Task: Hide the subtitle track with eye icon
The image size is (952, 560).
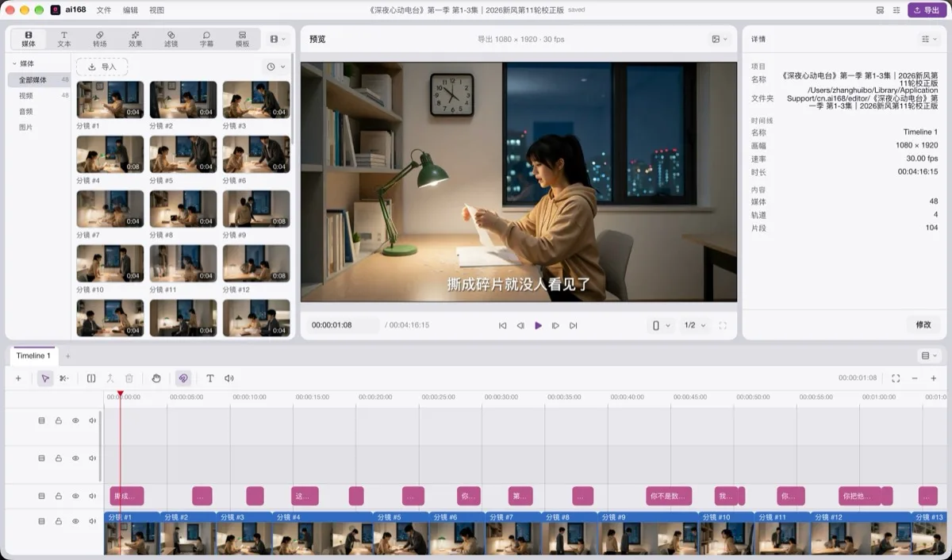Action: 75,496
